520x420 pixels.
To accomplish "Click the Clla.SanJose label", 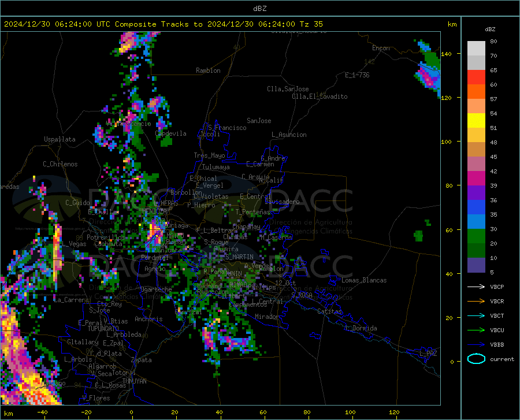I will click(288, 89).
